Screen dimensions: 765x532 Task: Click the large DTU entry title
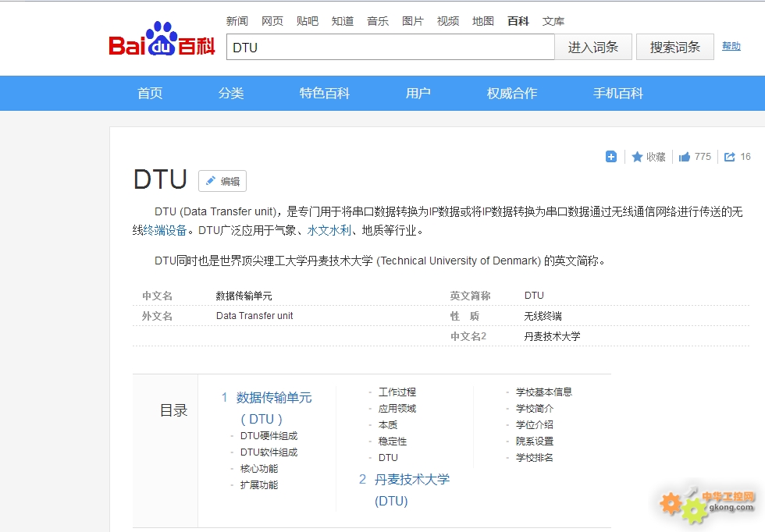(x=160, y=179)
